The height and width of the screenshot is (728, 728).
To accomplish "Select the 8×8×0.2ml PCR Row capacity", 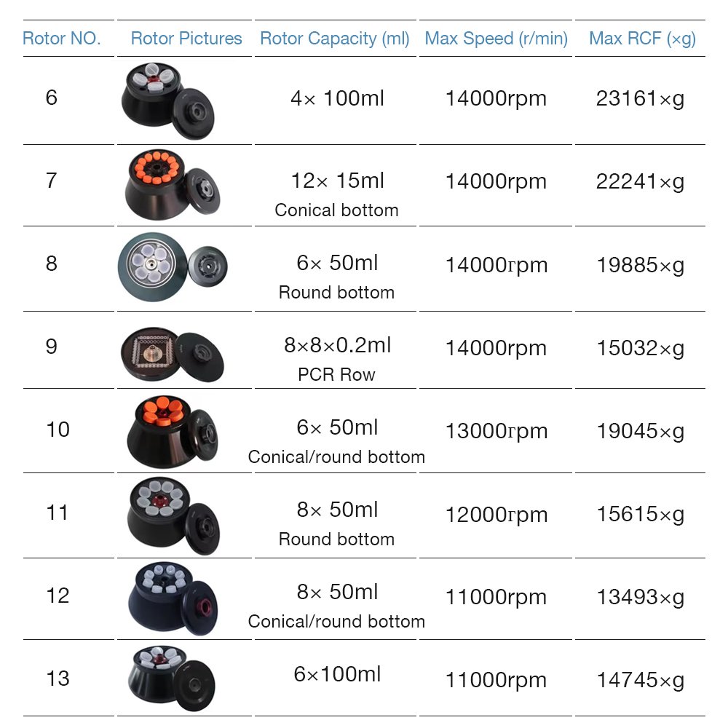I will [x=337, y=357].
